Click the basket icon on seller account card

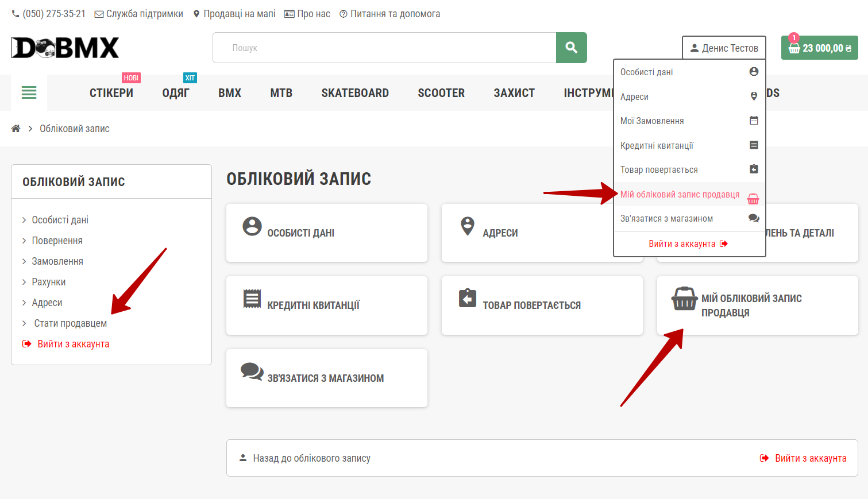tap(685, 299)
